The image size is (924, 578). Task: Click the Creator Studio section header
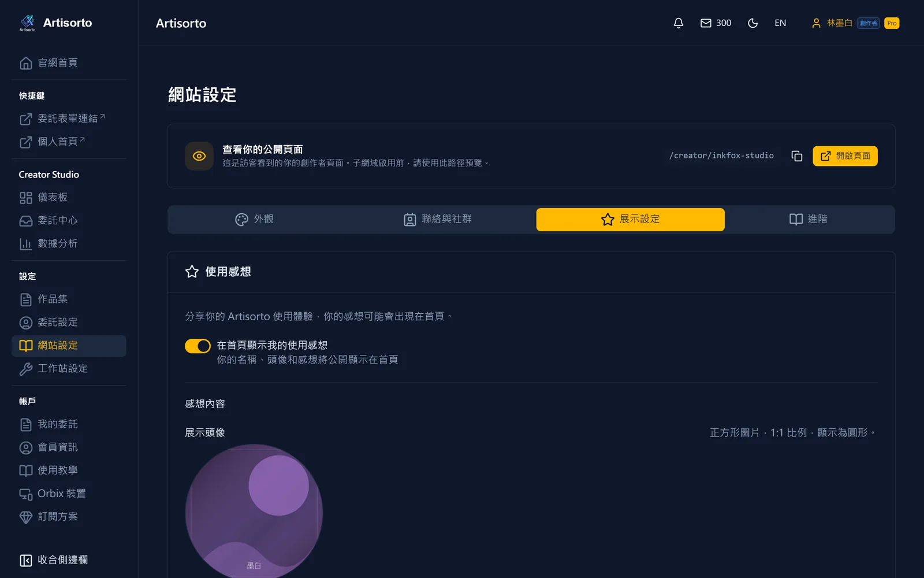pyautogui.click(x=49, y=175)
